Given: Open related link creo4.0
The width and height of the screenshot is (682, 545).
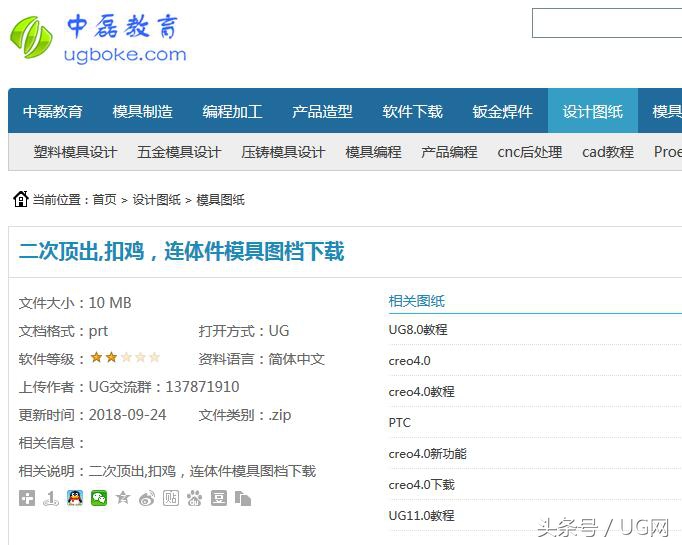Looking at the screenshot, I should [409, 361].
